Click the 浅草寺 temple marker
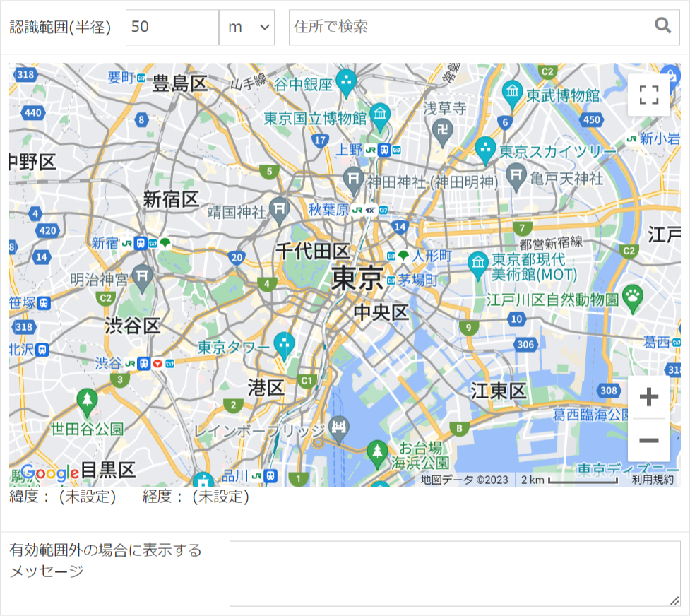690x616 pixels. (x=443, y=133)
